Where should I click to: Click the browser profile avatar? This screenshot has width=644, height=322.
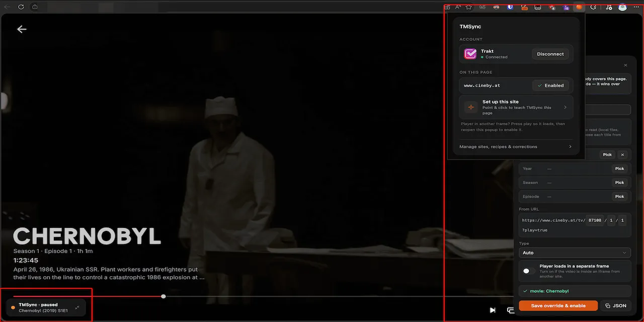623,7
